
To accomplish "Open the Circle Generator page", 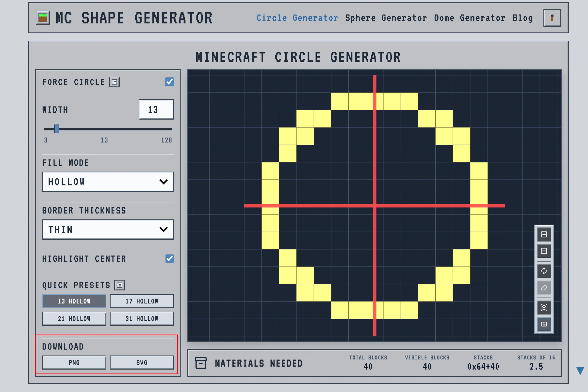I will tap(297, 18).
